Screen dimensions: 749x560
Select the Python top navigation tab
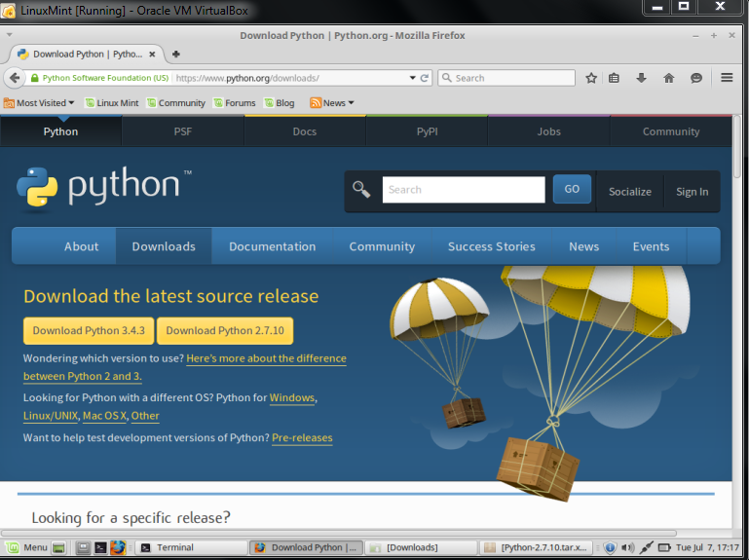click(x=60, y=131)
